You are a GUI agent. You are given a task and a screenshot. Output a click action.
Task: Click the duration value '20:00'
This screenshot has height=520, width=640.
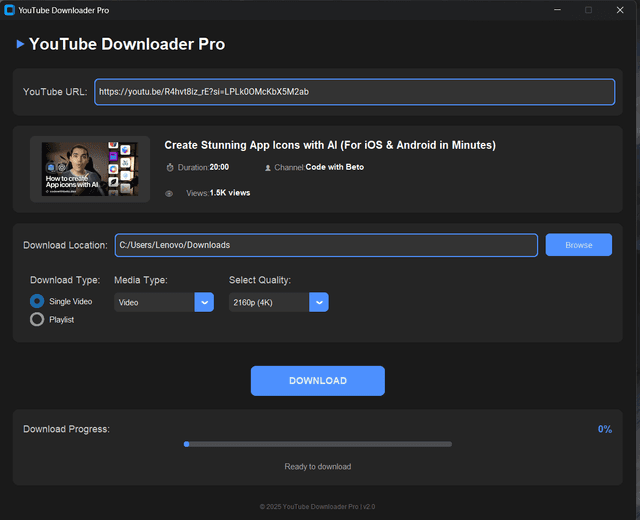click(x=219, y=167)
